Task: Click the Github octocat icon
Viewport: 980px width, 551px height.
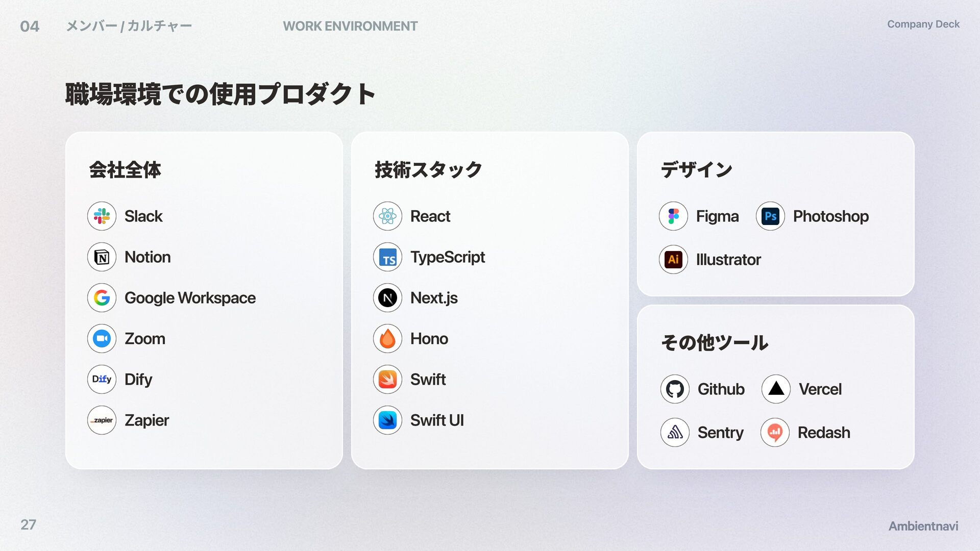Action: pyautogui.click(x=675, y=389)
